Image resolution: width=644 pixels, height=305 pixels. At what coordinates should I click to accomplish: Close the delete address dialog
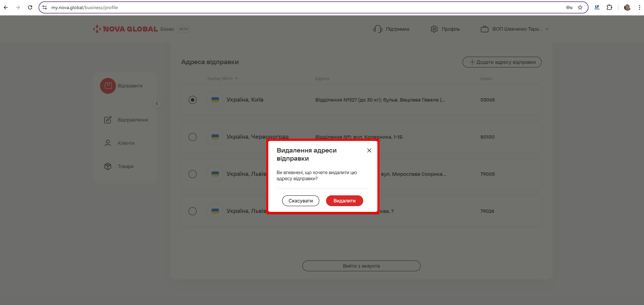tap(369, 150)
